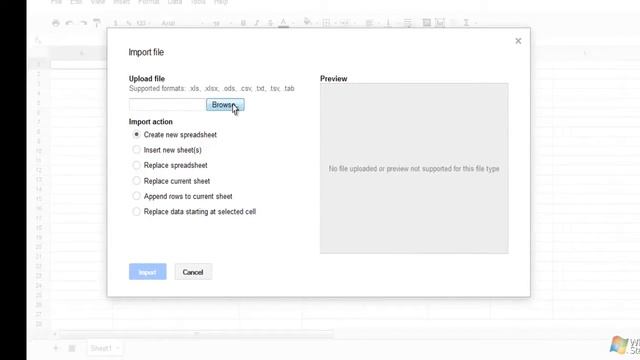
Task: Toggle Bold in the Sheets toolbar
Action: point(243,23)
